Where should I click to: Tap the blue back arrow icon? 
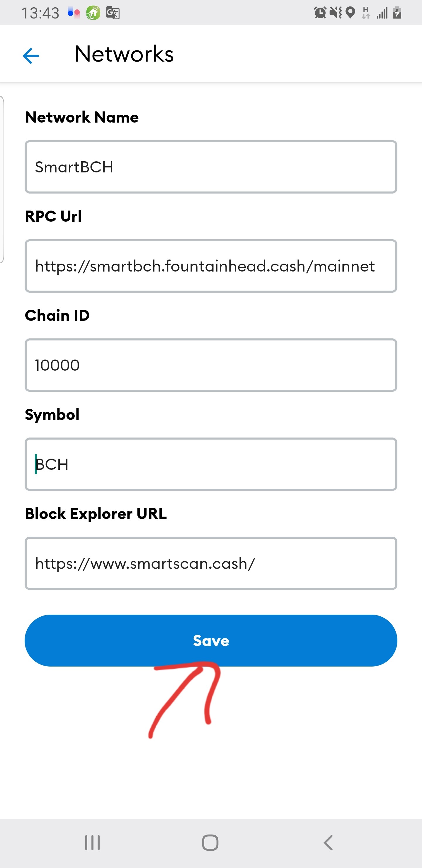31,56
